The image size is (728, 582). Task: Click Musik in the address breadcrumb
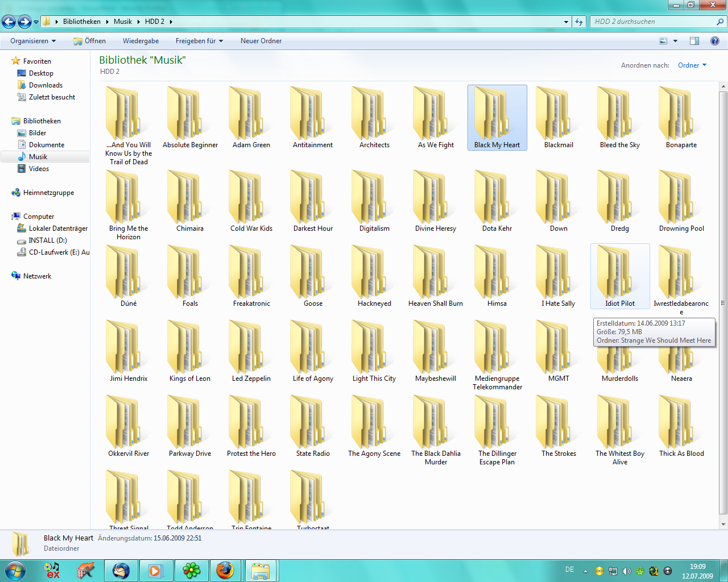[x=122, y=22]
